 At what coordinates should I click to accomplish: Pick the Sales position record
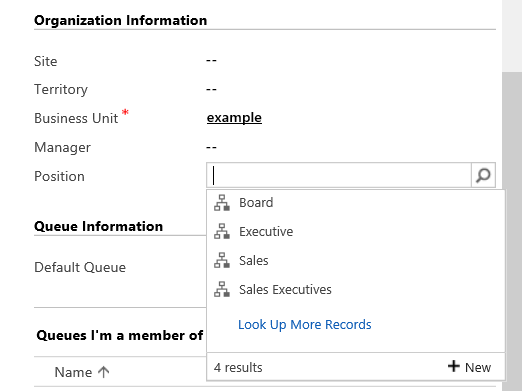[x=356, y=261]
